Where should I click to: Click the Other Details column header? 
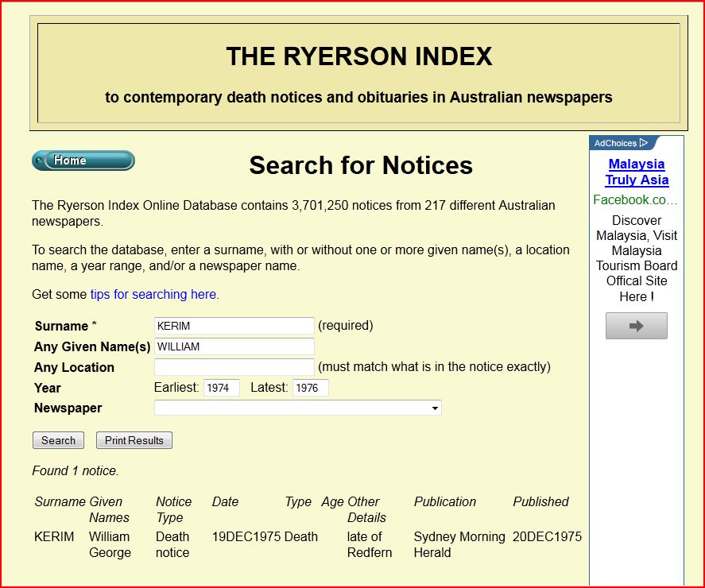(366, 509)
